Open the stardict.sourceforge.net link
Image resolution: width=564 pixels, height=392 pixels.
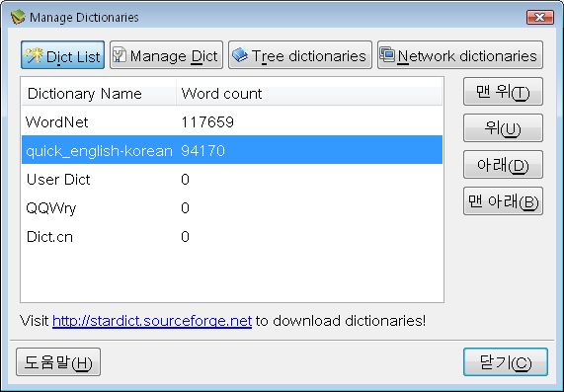(x=152, y=321)
